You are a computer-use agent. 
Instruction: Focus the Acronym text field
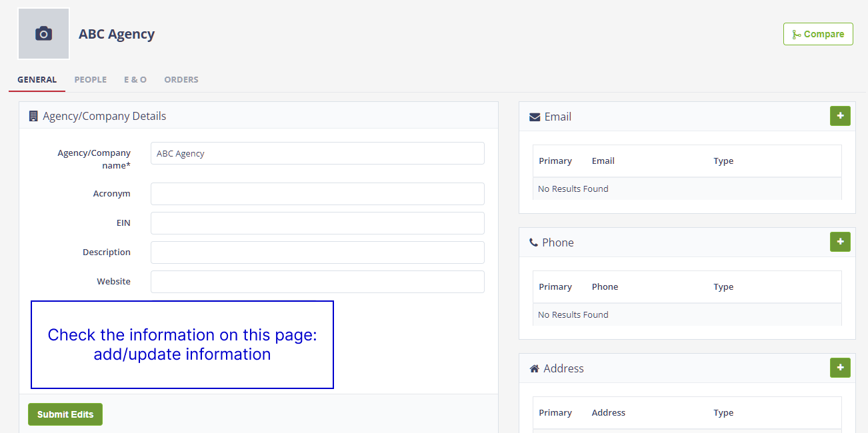point(317,194)
